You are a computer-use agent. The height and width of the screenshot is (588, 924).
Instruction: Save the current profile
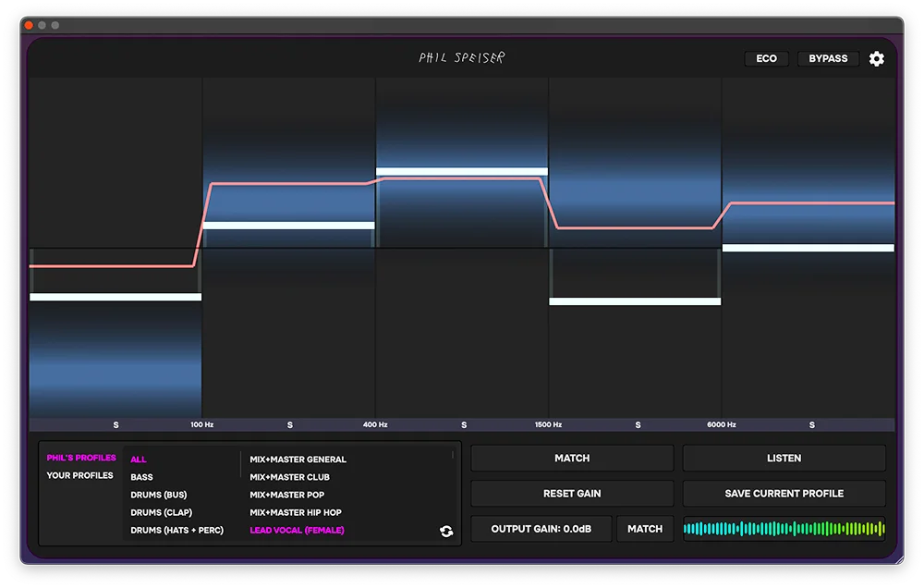point(784,493)
